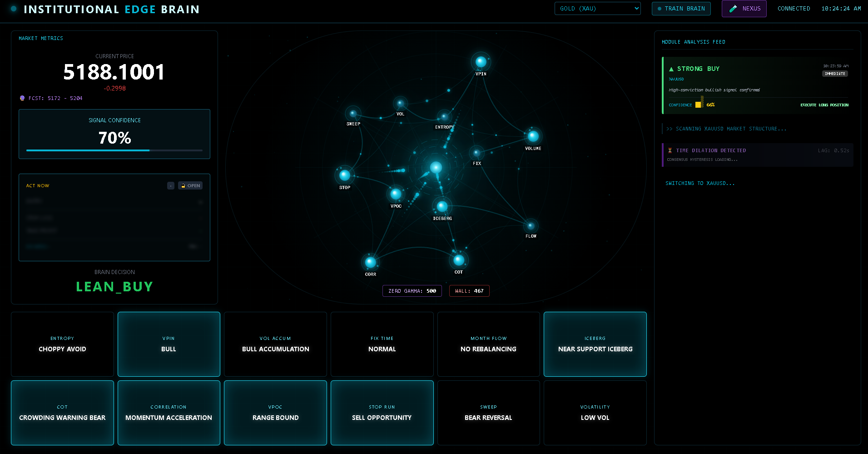Select the ICEBERG node orb
The height and width of the screenshot is (454, 868).
tap(442, 207)
